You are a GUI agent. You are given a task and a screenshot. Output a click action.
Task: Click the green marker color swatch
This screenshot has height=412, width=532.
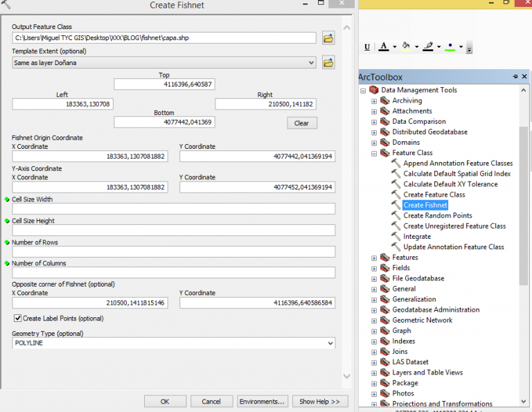tap(451, 47)
